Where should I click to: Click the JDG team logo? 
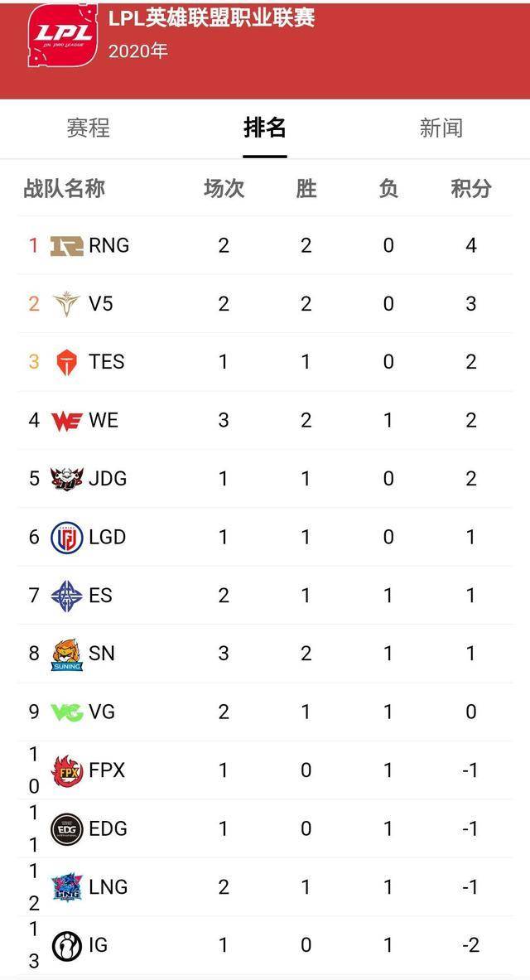point(66,479)
